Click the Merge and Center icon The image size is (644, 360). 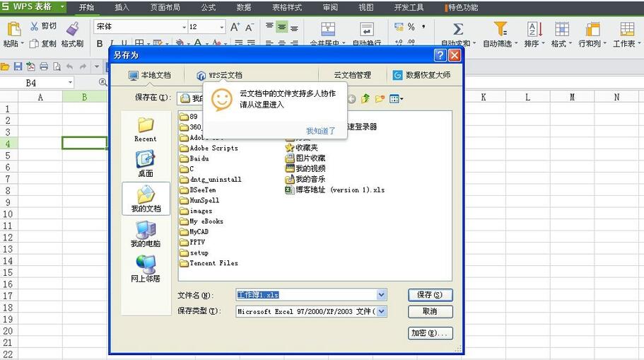pos(327,29)
